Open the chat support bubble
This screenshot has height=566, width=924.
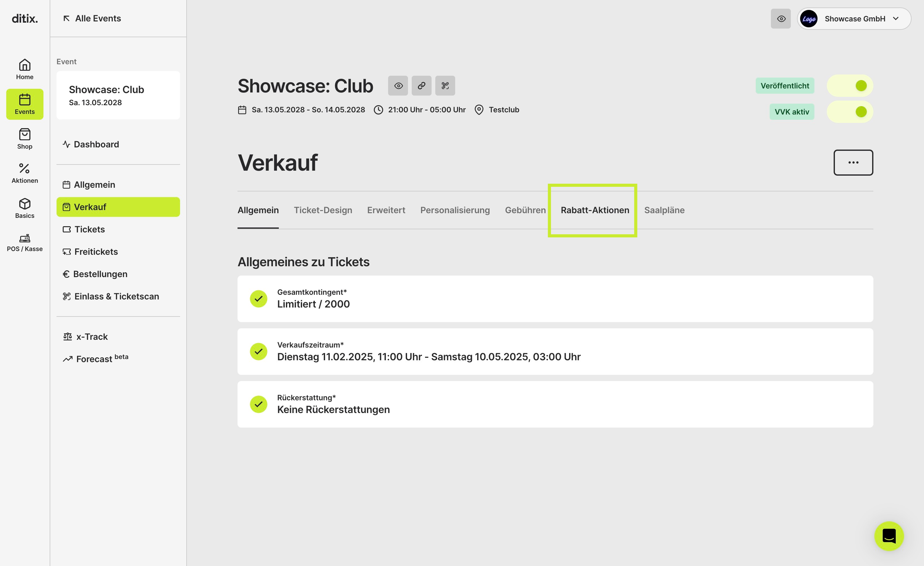(889, 536)
